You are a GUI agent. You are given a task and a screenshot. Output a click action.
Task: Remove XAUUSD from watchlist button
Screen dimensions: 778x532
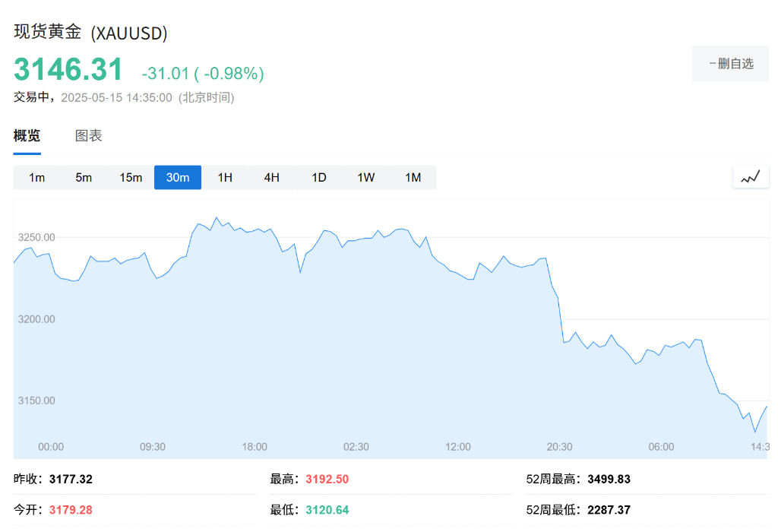730,64
